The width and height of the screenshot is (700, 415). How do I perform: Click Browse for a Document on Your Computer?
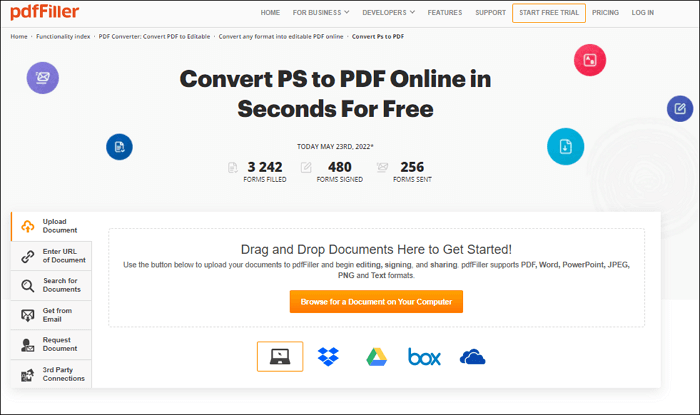376,302
